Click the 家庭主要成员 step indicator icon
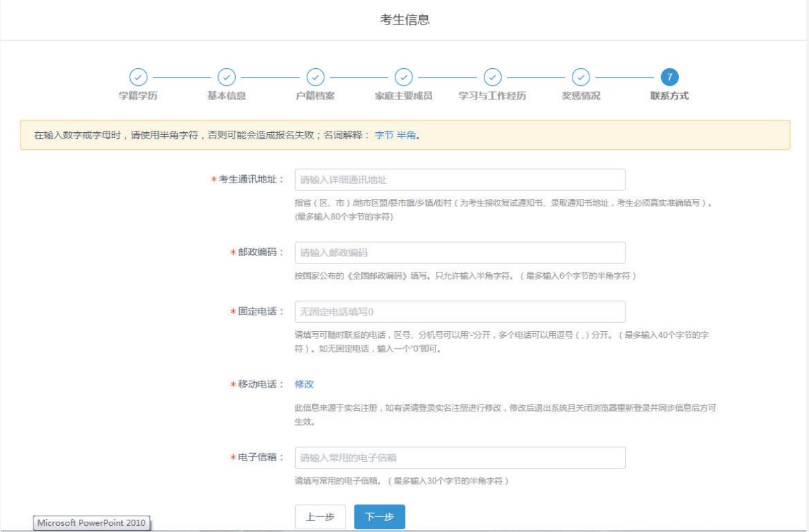This screenshot has height=532, width=809. point(404,77)
